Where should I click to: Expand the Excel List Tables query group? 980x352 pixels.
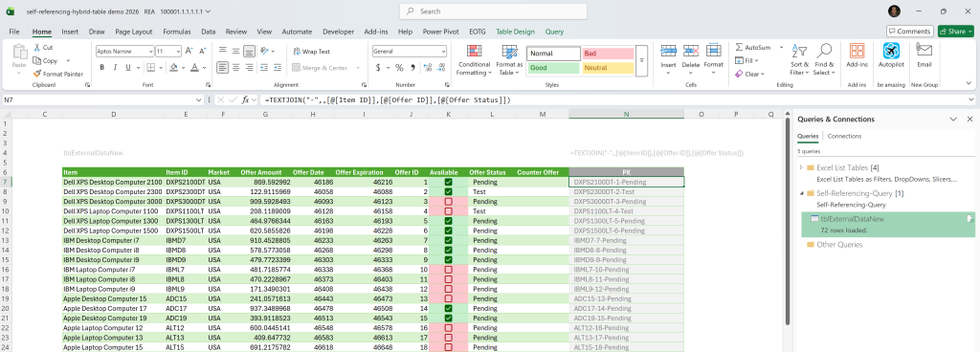tap(801, 167)
